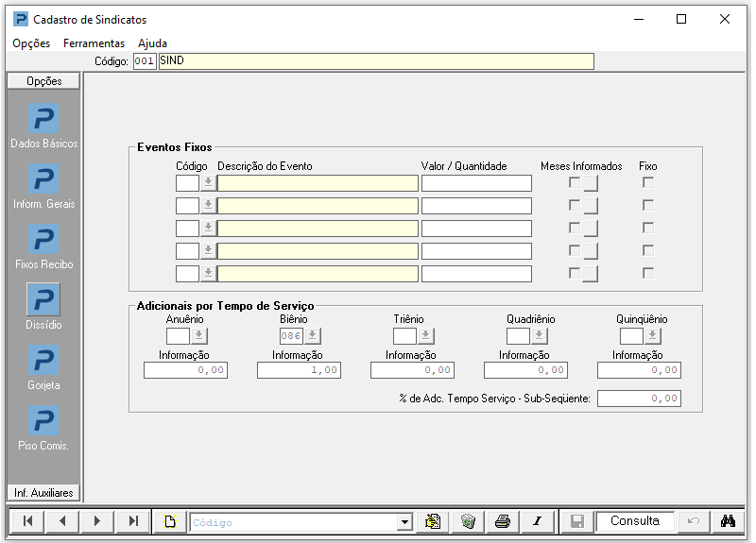Toggle the Fixo checkbox in first event row
This screenshot has width=756, height=543.
coord(648,182)
